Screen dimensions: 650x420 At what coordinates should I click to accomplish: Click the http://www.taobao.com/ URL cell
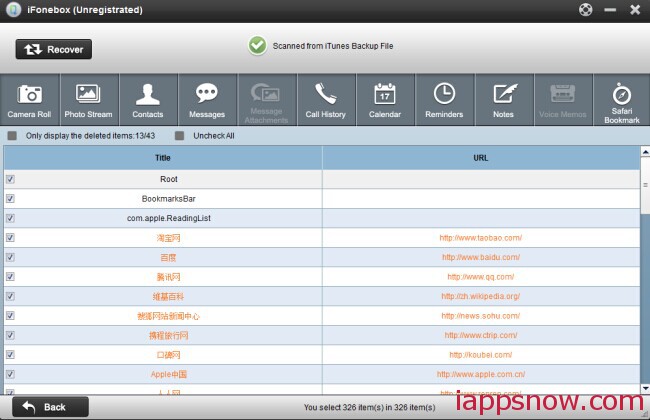[x=481, y=238]
